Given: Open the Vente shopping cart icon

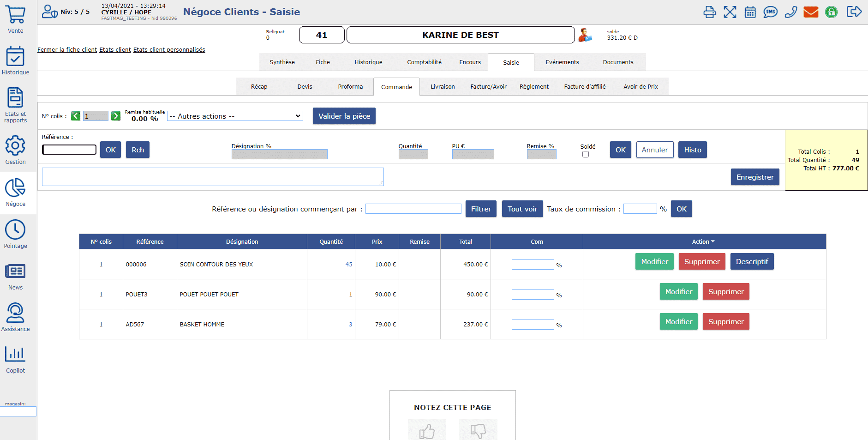Looking at the screenshot, I should click(16, 15).
